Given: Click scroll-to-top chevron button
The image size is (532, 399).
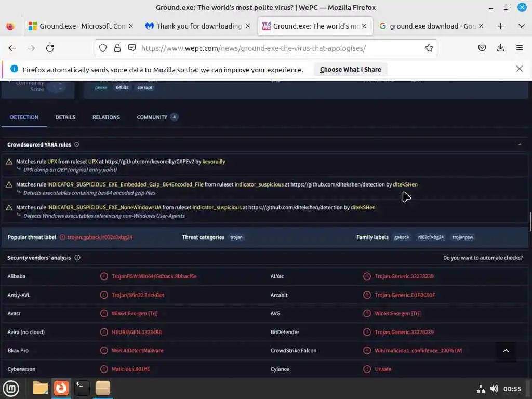Looking at the screenshot, I should coord(506,351).
